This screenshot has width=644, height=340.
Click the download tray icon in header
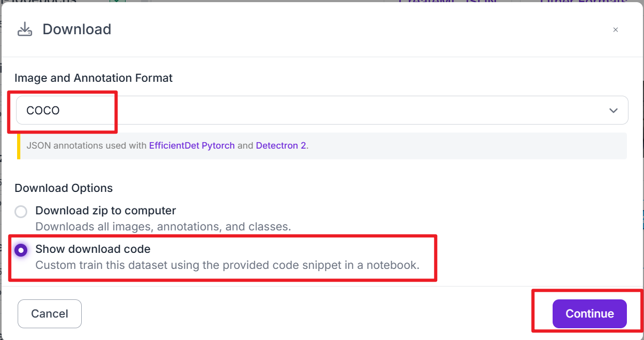(x=25, y=29)
